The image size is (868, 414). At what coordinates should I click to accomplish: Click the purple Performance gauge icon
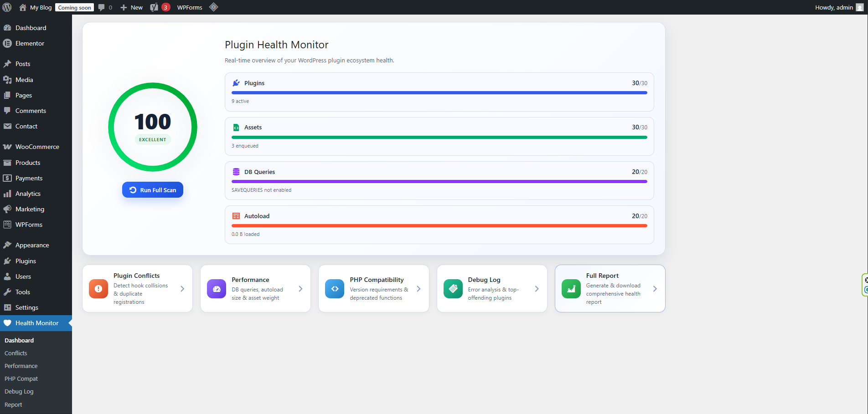pos(217,289)
